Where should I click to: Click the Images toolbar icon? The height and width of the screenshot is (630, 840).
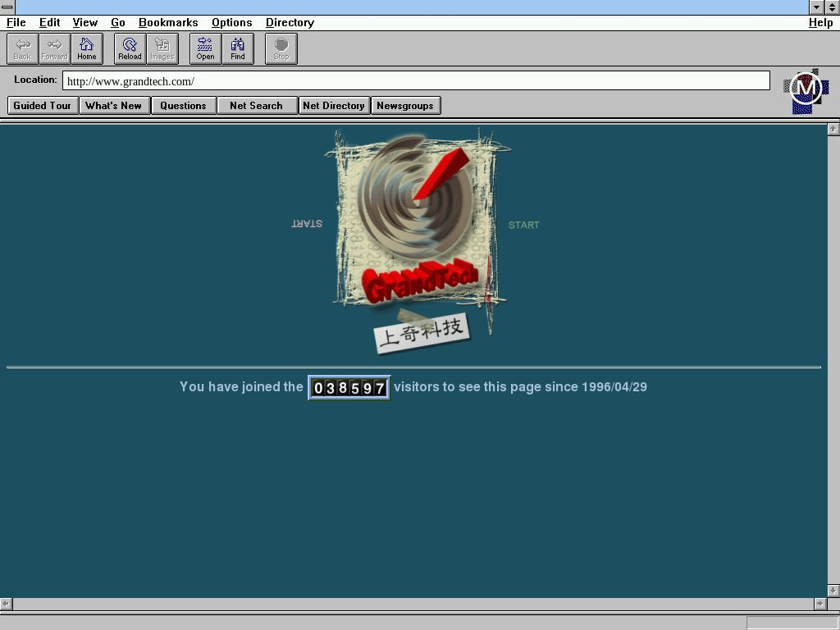162,48
